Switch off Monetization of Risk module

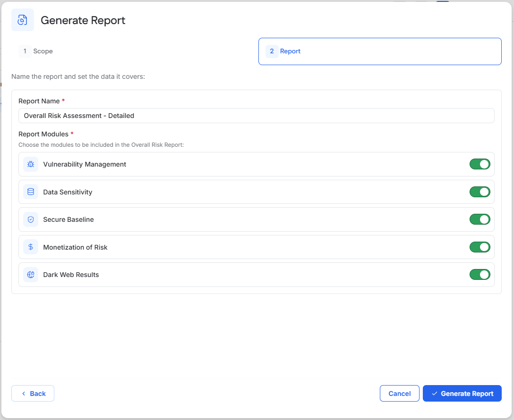(480, 247)
